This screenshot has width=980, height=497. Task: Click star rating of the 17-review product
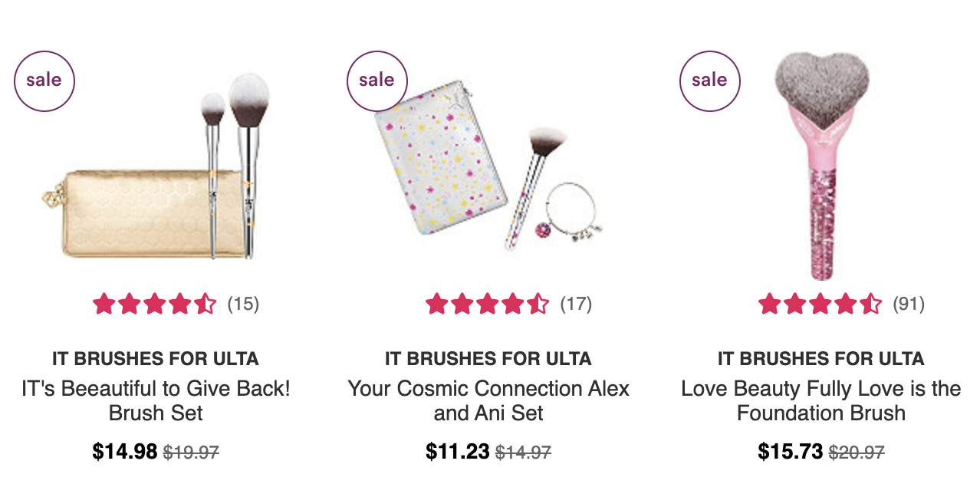488,304
